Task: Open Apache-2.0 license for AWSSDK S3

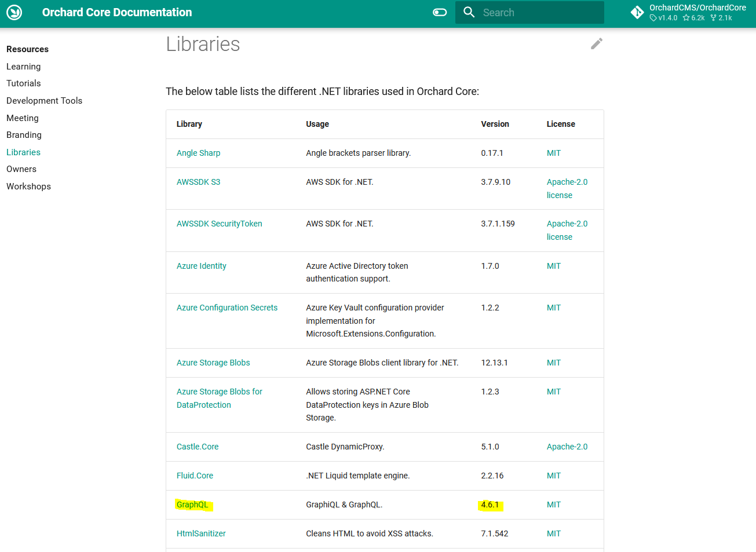Action: tap(567, 188)
